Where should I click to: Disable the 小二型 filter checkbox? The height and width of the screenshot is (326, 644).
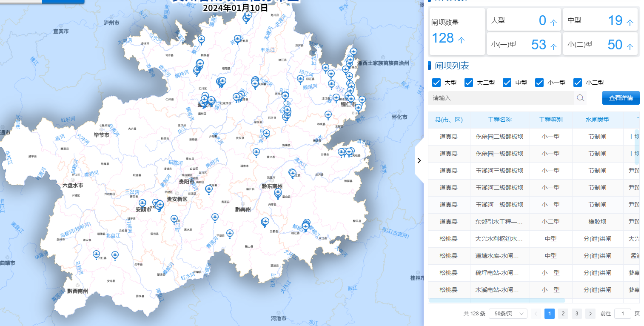(578, 83)
